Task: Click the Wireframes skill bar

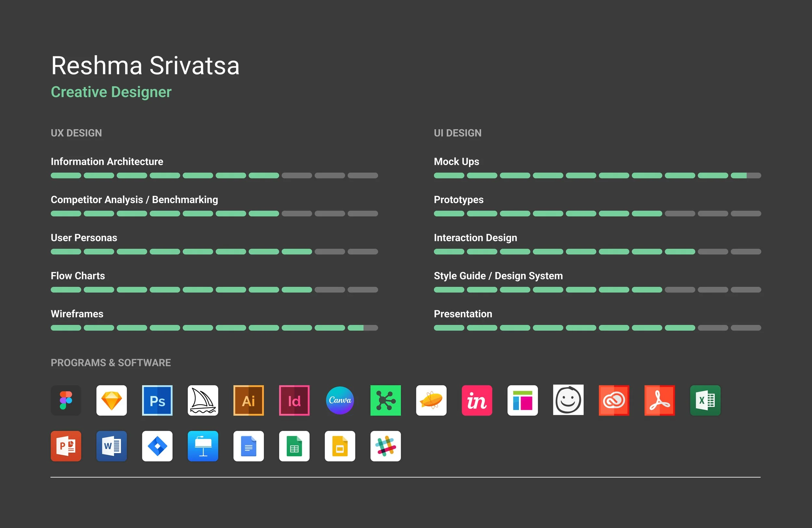Action: tap(214, 328)
